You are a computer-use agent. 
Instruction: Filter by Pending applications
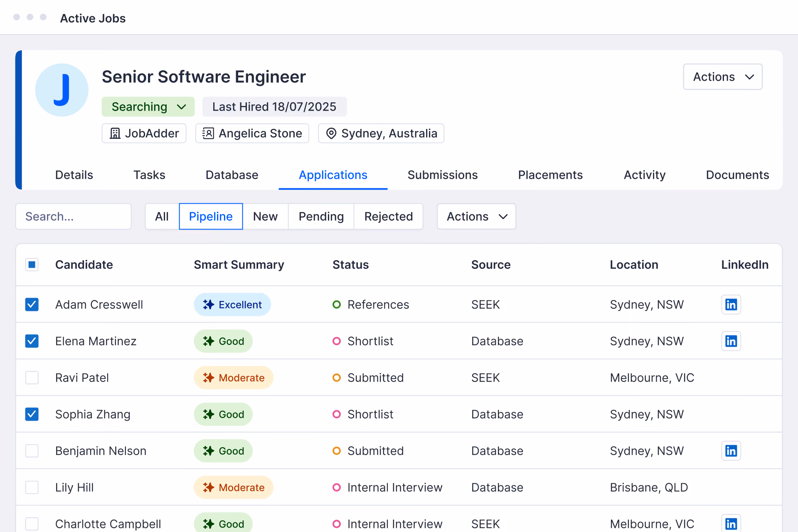click(321, 217)
